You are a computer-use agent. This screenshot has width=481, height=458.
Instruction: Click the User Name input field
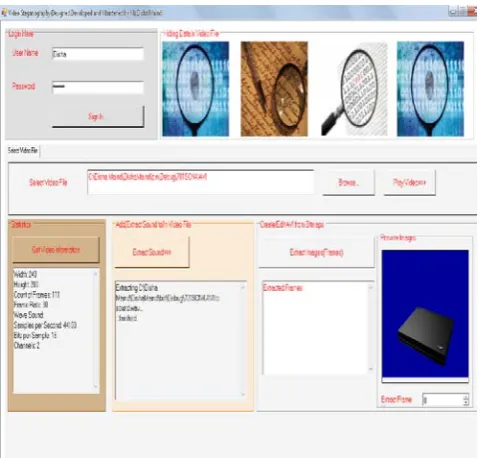98,54
